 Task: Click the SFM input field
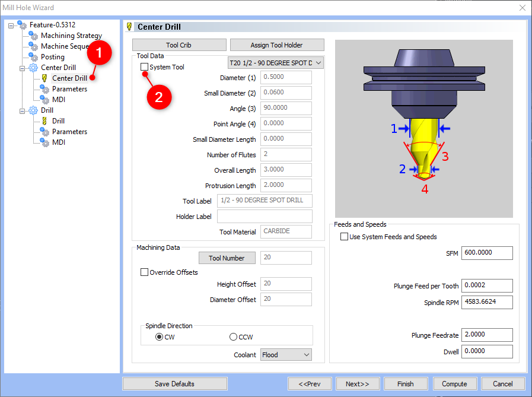pyautogui.click(x=487, y=253)
